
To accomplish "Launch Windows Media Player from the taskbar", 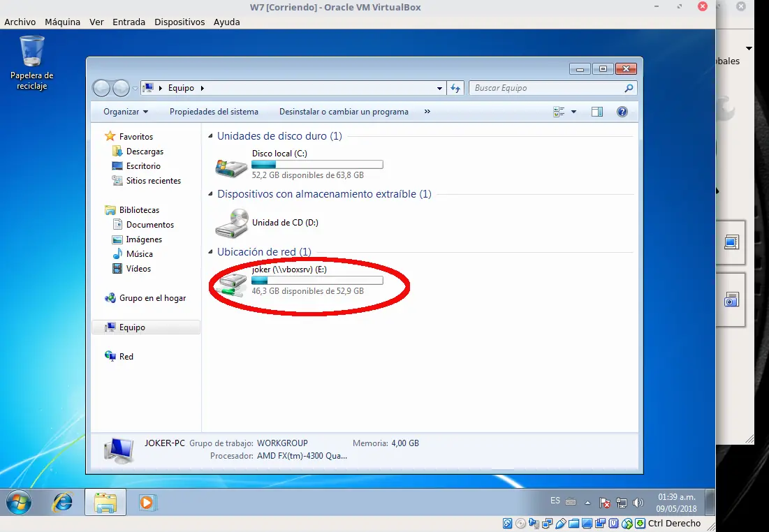I will 147,503.
